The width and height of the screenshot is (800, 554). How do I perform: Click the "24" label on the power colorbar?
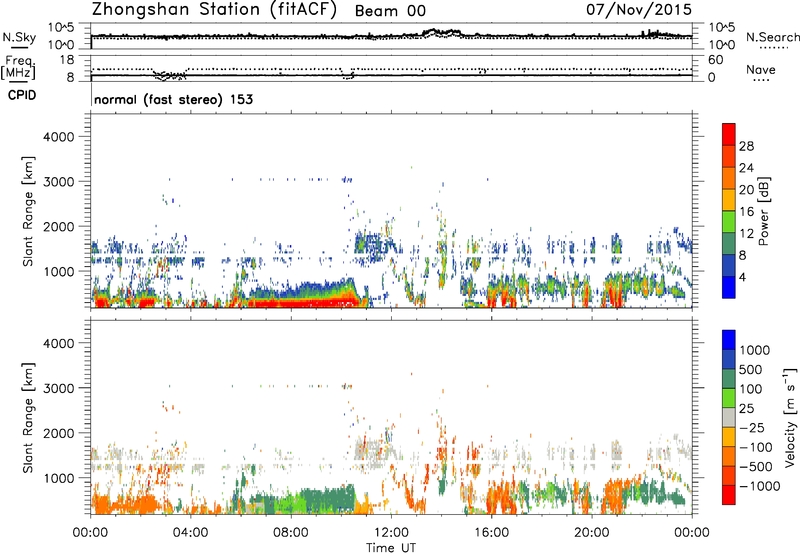pos(746,168)
